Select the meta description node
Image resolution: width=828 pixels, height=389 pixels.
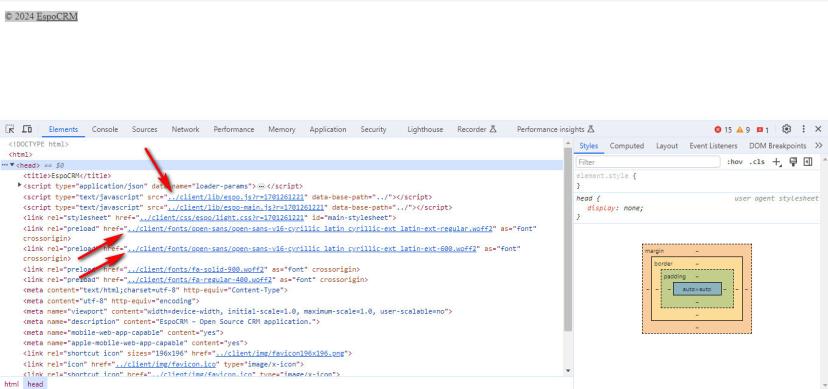[172, 321]
